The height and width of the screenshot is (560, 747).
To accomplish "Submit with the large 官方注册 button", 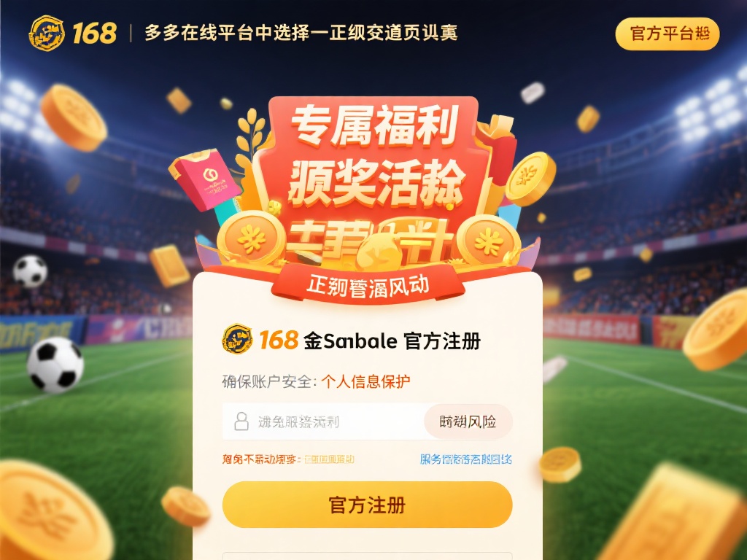I will pos(368,505).
